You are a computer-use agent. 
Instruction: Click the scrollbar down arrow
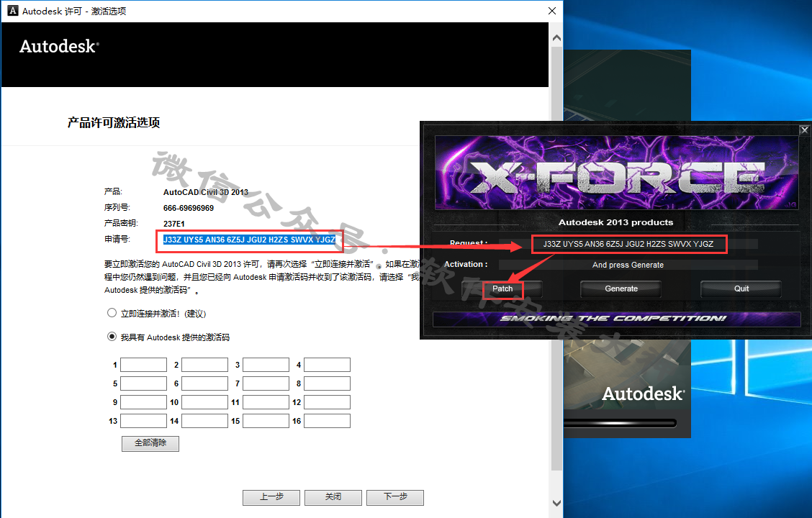[x=556, y=503]
